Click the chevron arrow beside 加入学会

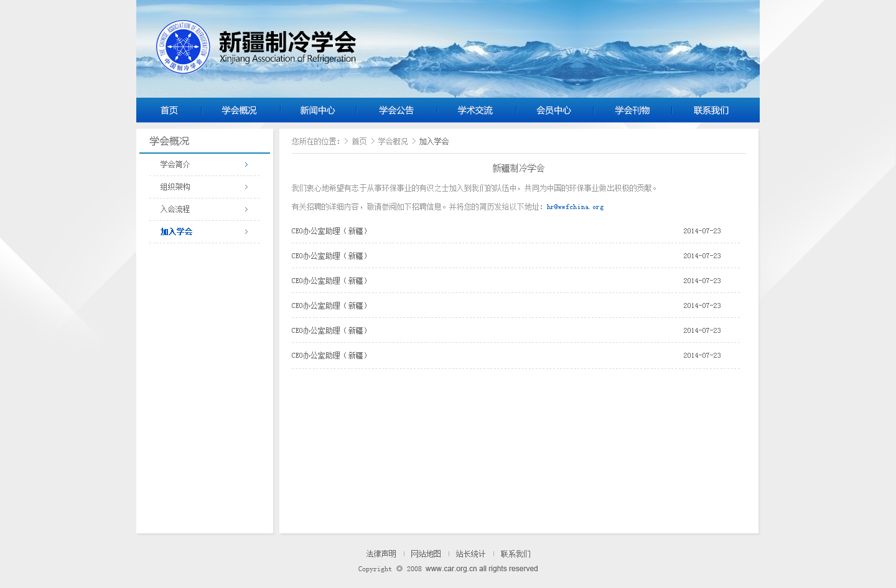[x=246, y=231]
